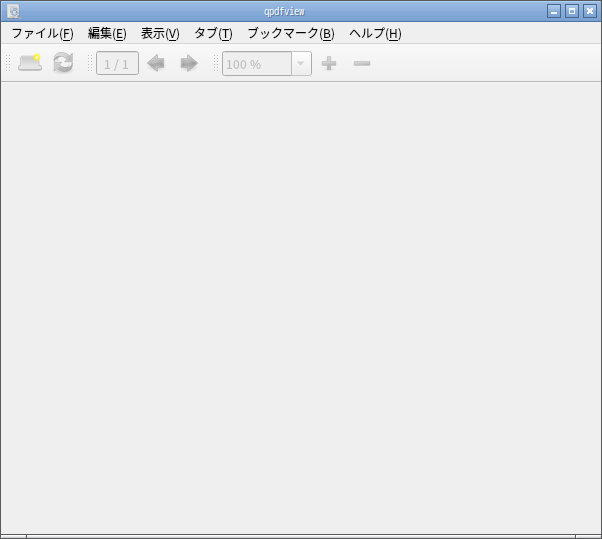This screenshot has width=602, height=539.
Task: Open the ヘルプ(H) menu
Action: pyautogui.click(x=375, y=33)
